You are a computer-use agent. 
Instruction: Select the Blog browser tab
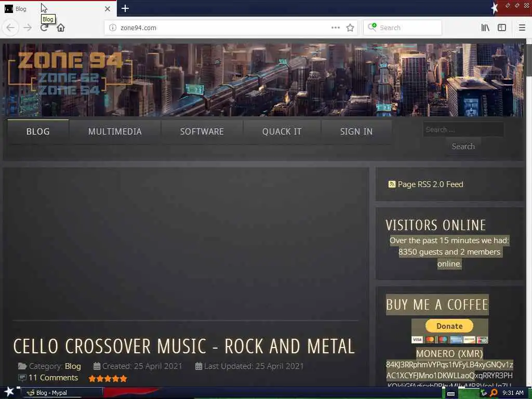(58, 8)
